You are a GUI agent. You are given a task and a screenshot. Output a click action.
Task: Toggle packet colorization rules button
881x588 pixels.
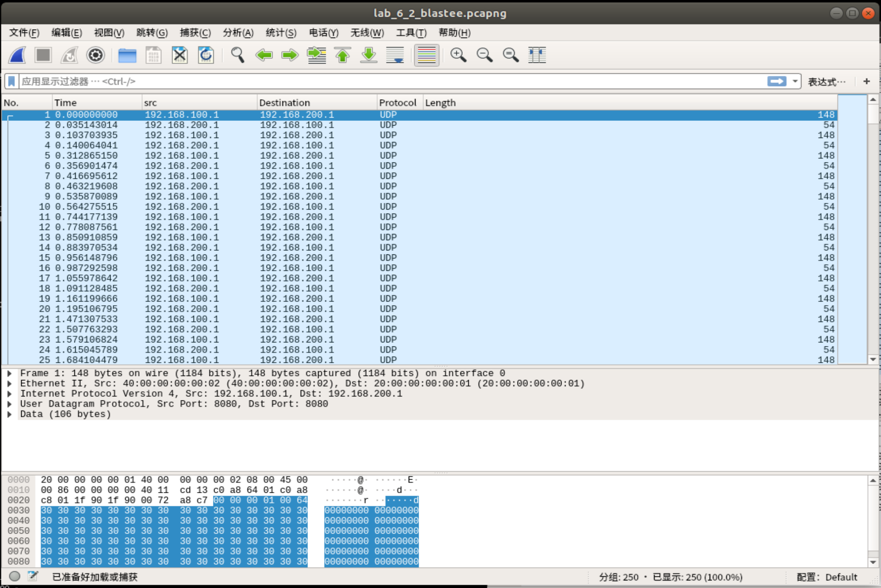point(427,55)
